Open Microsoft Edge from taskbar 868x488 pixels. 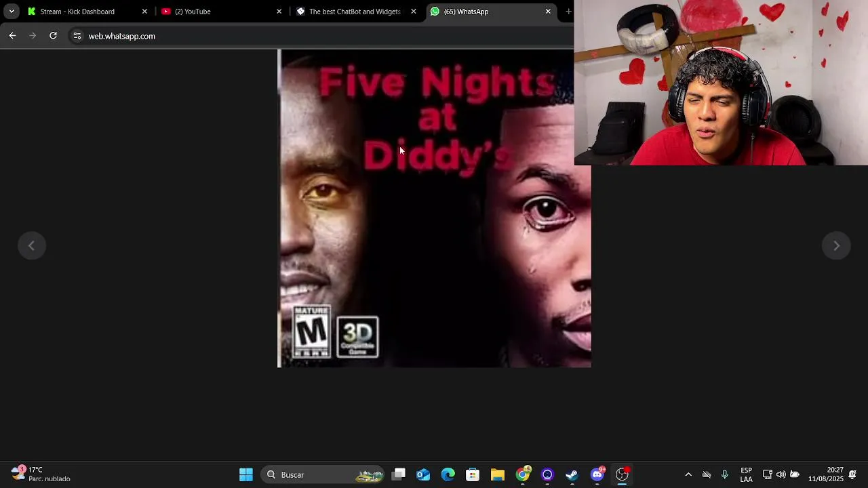tap(448, 474)
